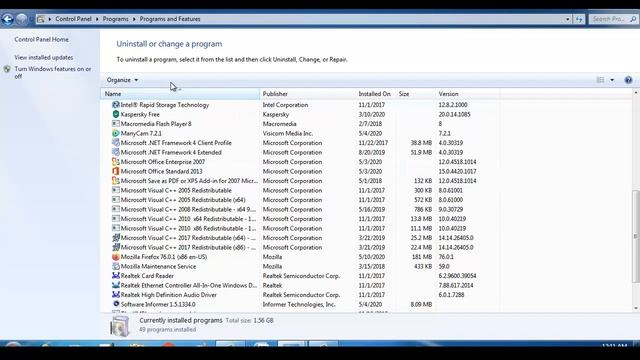Click the address bar refresh icon
Screen dimensions: 640x360
(579, 19)
